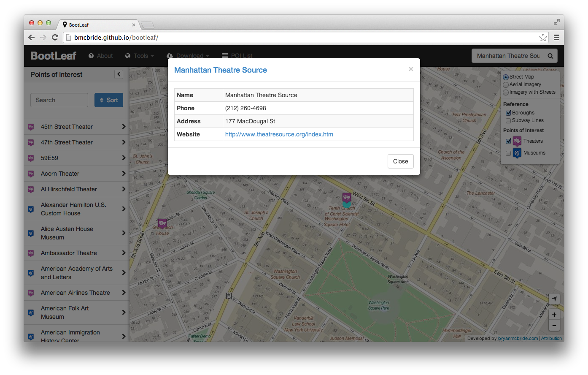
Task: Enable the Museums layer checkbox
Action: tap(508, 153)
